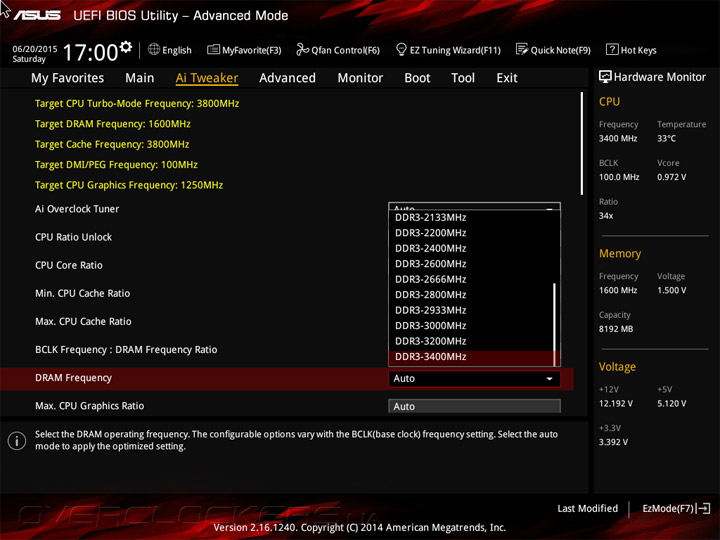Click +3.3V reading 3.392 V
The height and width of the screenshot is (540, 720).
click(x=613, y=442)
